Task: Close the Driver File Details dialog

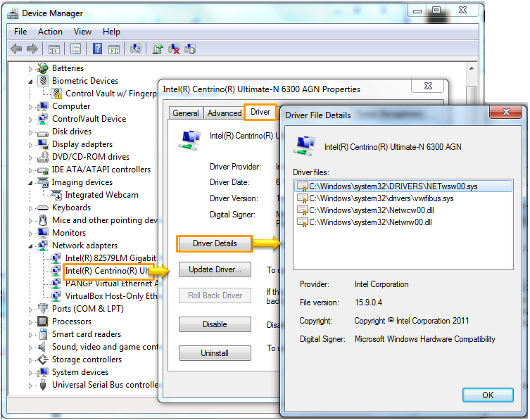Action: pyautogui.click(x=505, y=112)
